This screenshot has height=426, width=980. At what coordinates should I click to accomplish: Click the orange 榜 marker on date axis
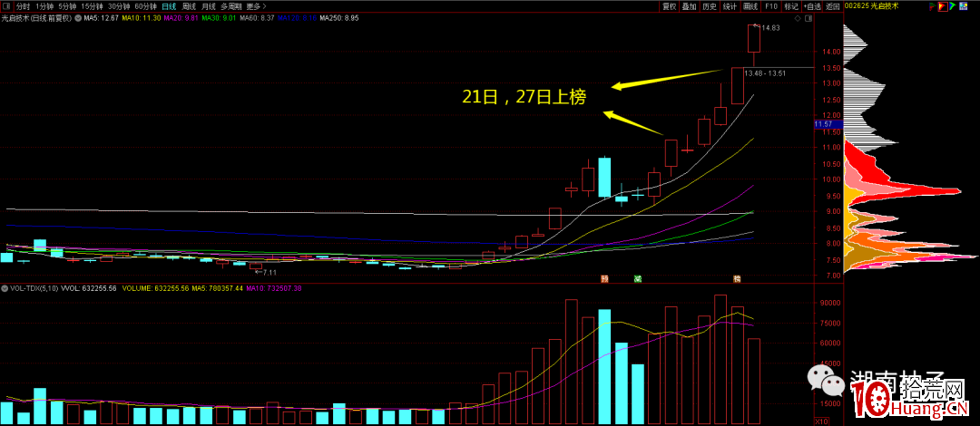pos(738,278)
